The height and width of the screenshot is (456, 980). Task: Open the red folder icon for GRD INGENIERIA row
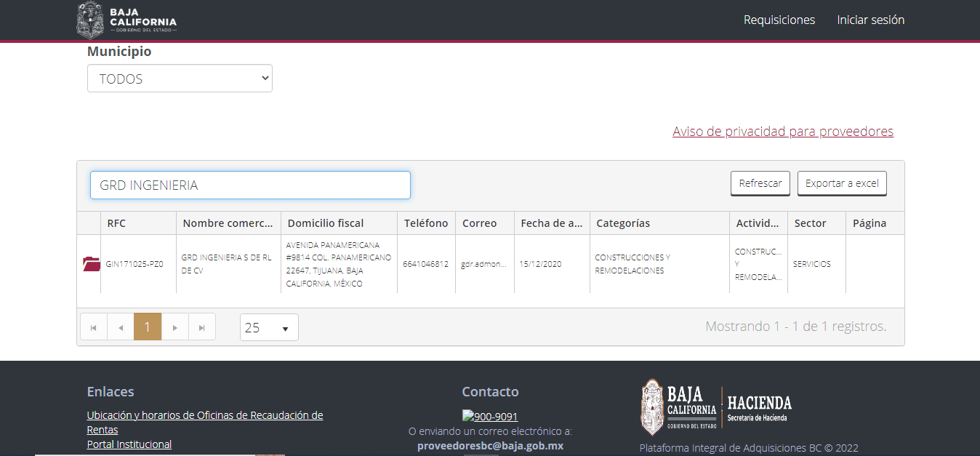point(92,264)
